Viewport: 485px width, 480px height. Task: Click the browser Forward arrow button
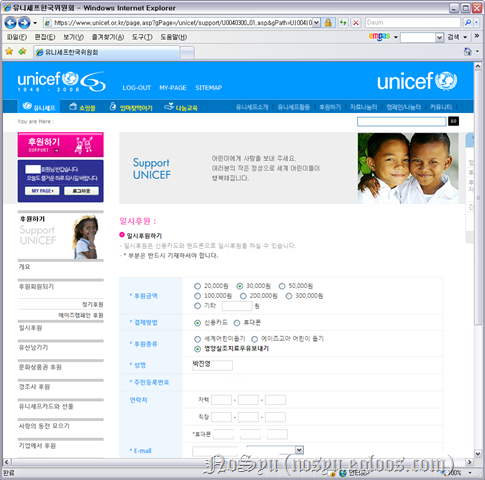pos(24,23)
